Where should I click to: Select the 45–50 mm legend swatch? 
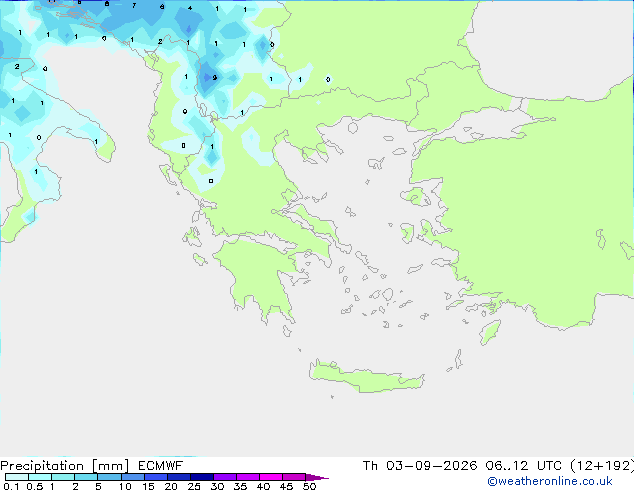click(x=294, y=477)
